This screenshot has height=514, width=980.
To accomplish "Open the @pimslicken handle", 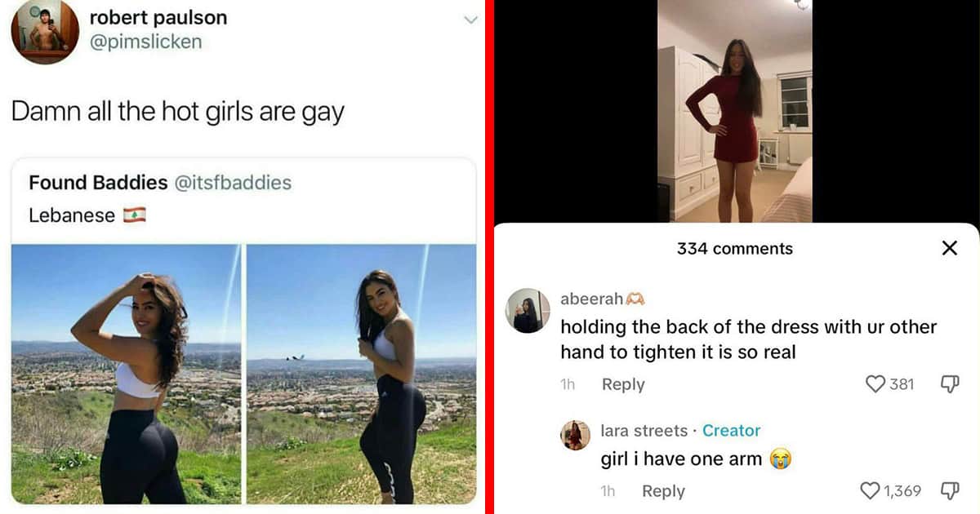I will [x=145, y=41].
